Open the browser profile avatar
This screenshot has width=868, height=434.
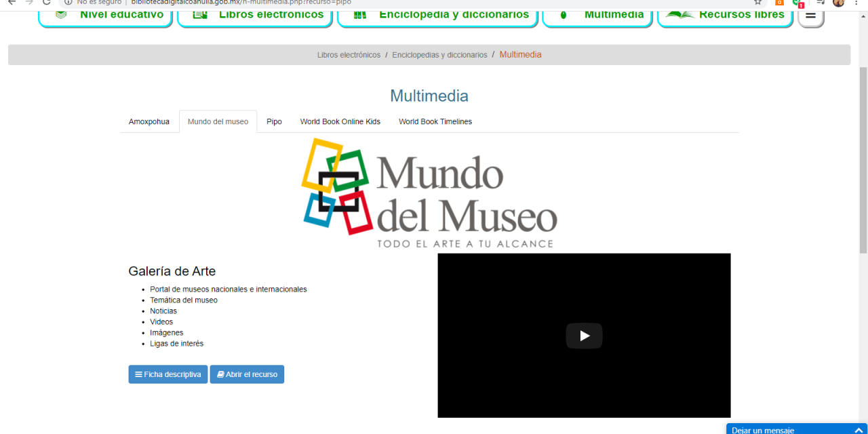(838, 2)
